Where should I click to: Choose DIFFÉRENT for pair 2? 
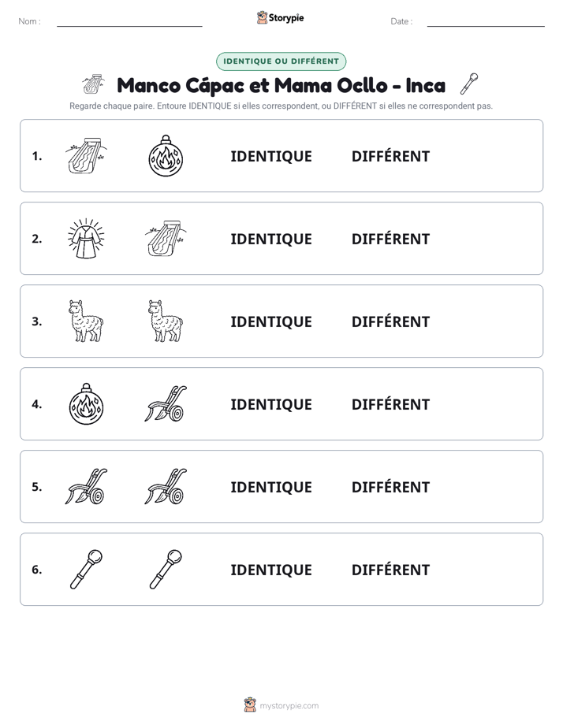pyautogui.click(x=390, y=239)
